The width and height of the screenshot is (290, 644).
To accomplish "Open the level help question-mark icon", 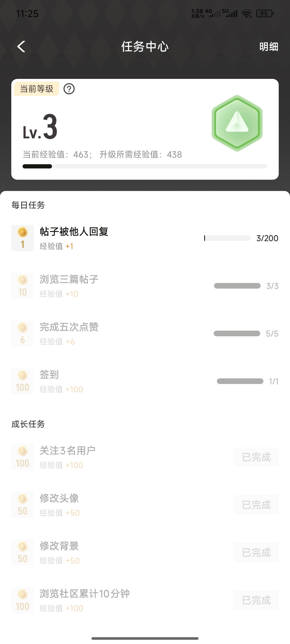I will pyautogui.click(x=69, y=89).
